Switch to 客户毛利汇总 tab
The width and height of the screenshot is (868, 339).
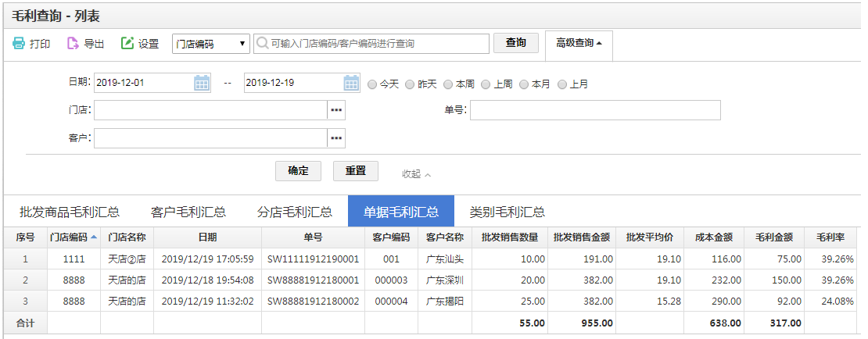188,211
